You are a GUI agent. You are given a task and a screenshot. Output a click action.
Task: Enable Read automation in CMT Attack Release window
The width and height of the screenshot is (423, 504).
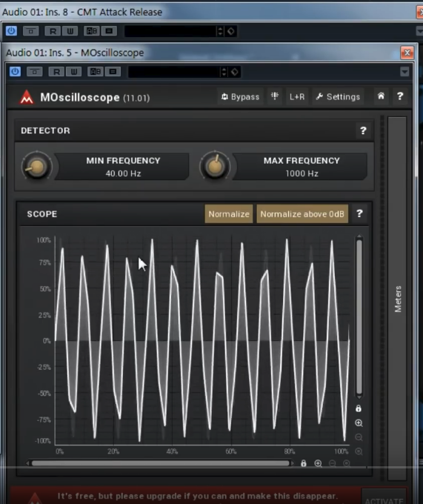pyautogui.click(x=53, y=31)
